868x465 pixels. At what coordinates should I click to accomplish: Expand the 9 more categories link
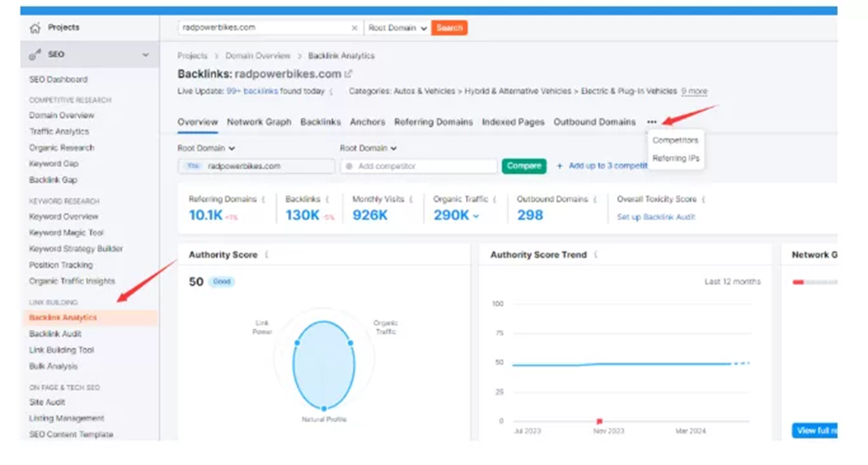pos(694,91)
